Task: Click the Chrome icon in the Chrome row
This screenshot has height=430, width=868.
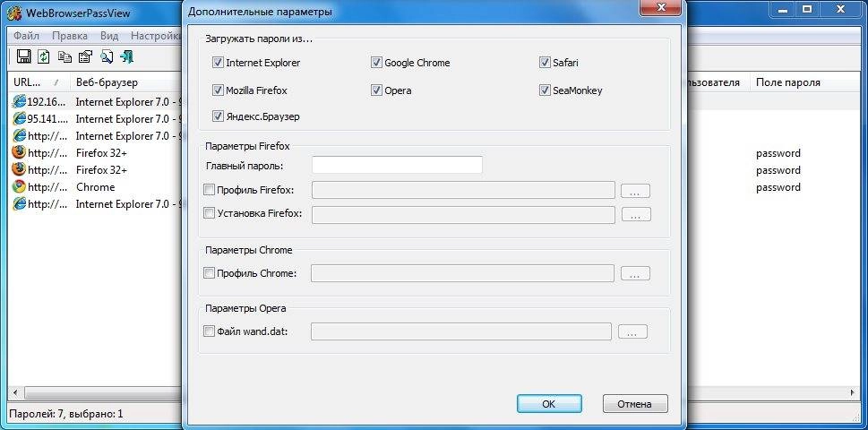Action: (19, 186)
